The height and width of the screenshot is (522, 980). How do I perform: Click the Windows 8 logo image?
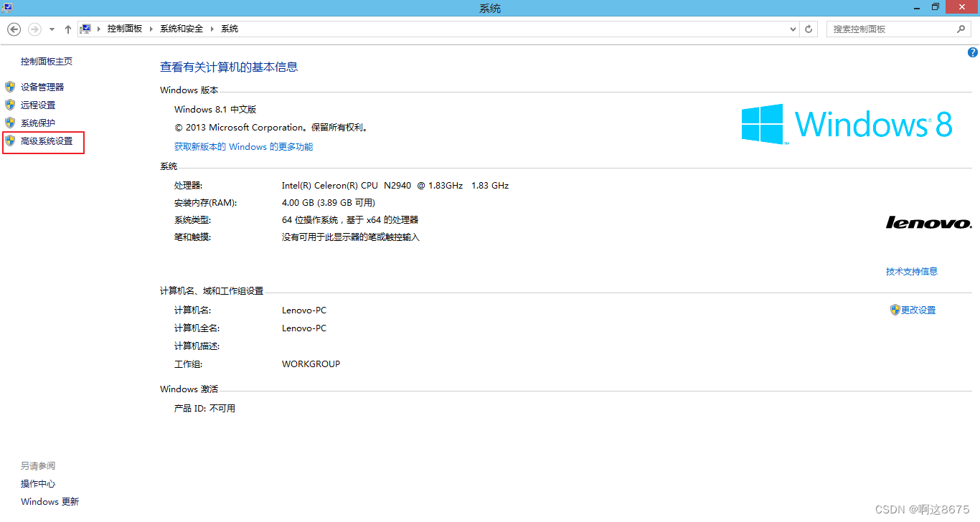[847, 124]
